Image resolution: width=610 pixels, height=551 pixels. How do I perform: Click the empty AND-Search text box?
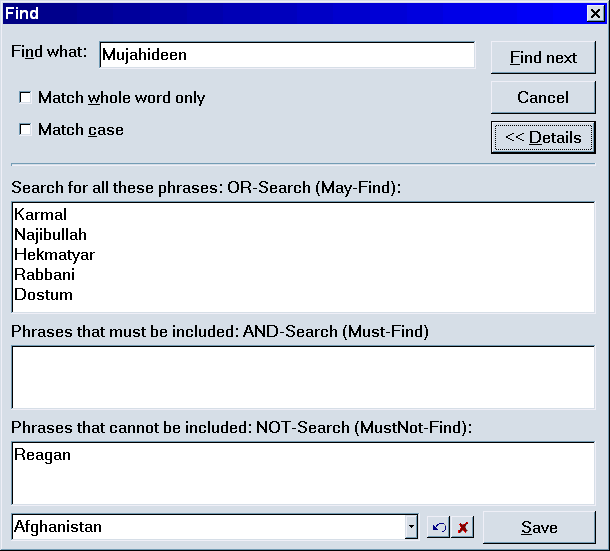[302, 377]
